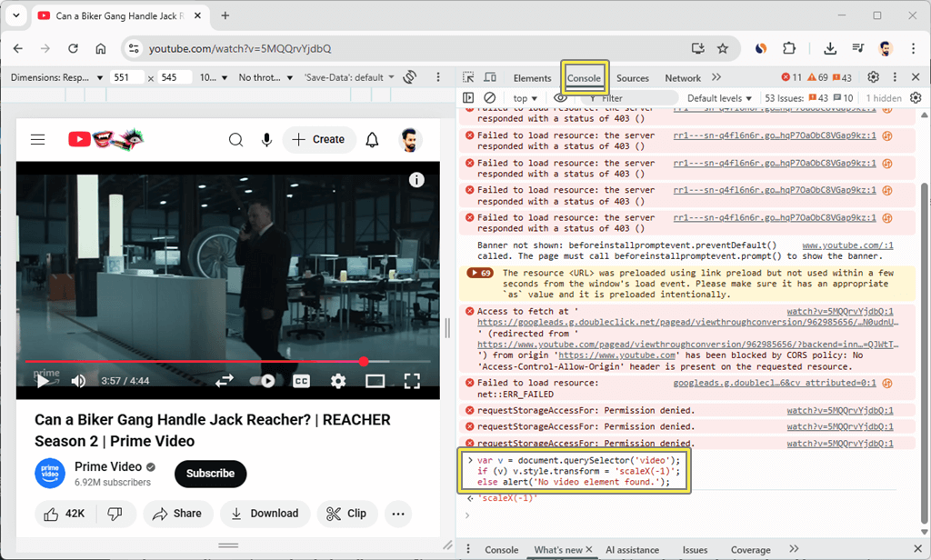931x560 pixels.
Task: Subscribe to Prime Video channel
Action: pyautogui.click(x=210, y=474)
